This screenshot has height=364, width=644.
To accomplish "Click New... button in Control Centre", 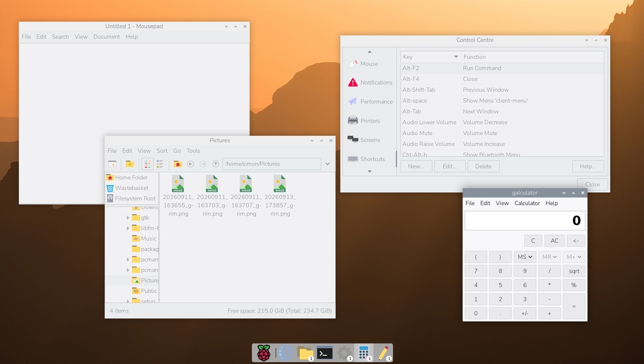I will (x=416, y=166).
